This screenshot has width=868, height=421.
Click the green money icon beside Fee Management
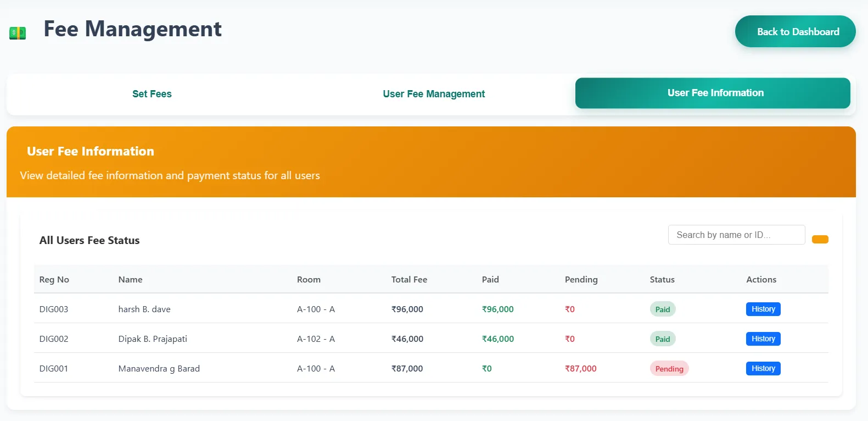tap(18, 33)
